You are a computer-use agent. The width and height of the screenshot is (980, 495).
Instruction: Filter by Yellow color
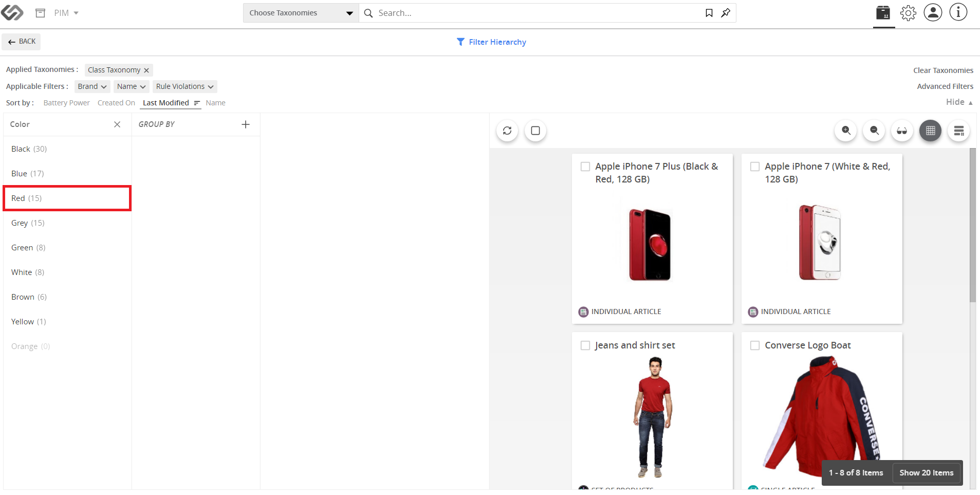click(67, 322)
